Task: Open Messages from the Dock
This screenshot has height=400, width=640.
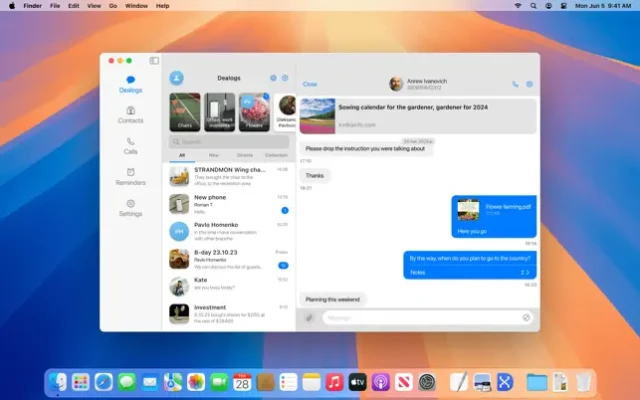Action: [127, 382]
